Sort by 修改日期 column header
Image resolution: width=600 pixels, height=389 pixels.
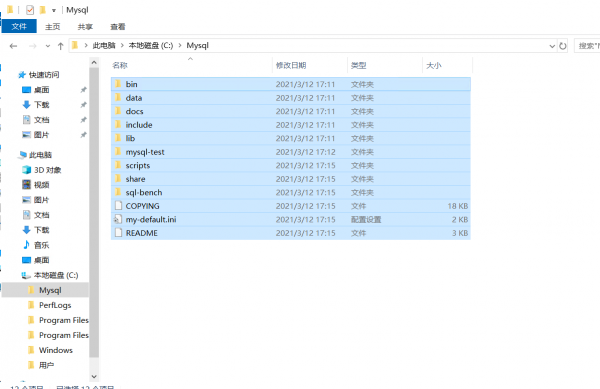[x=291, y=65]
